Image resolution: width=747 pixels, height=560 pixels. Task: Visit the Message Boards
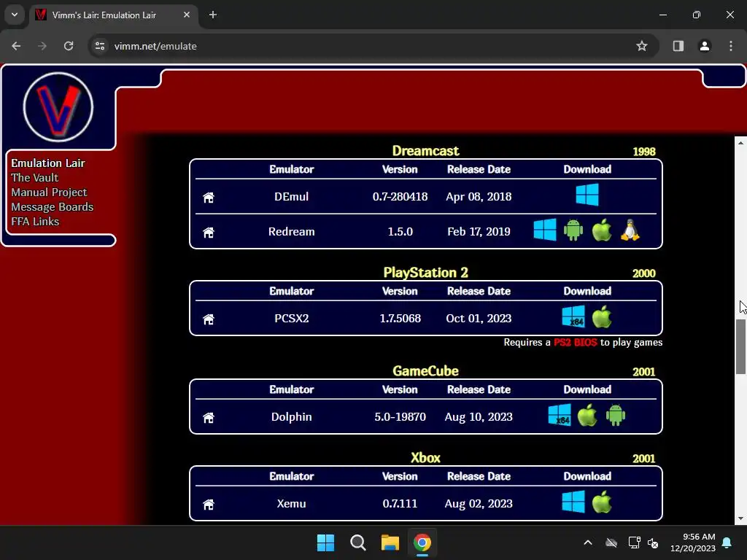[53, 207]
